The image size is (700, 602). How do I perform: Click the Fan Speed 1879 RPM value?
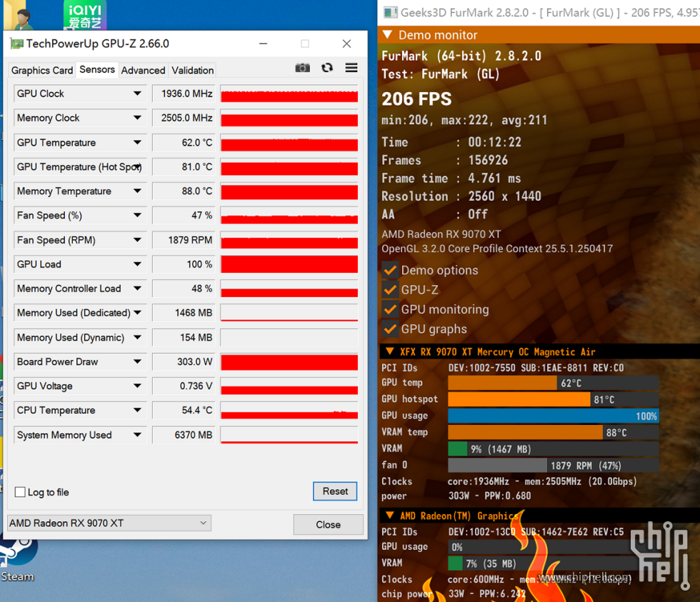coord(184,240)
